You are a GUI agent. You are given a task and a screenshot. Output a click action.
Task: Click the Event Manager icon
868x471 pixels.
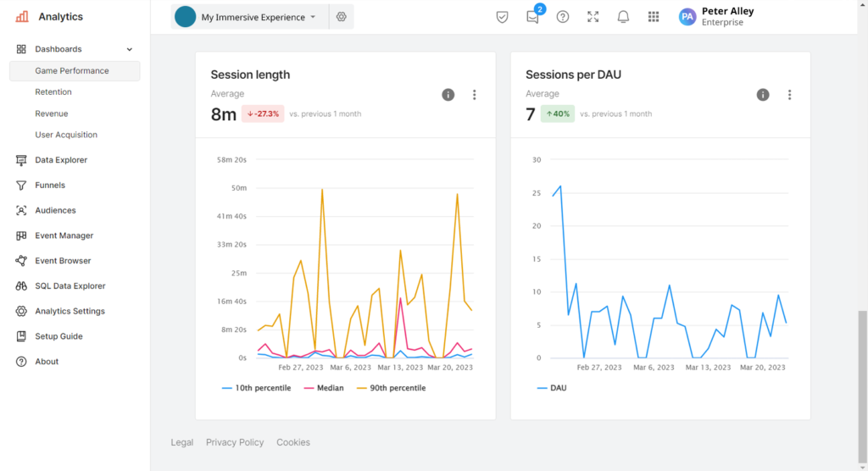[x=21, y=235]
